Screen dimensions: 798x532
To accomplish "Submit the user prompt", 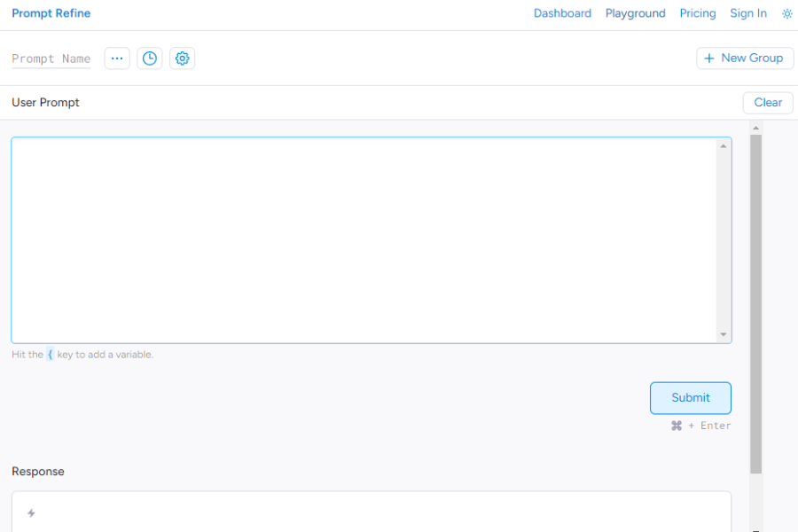I will coord(690,397).
